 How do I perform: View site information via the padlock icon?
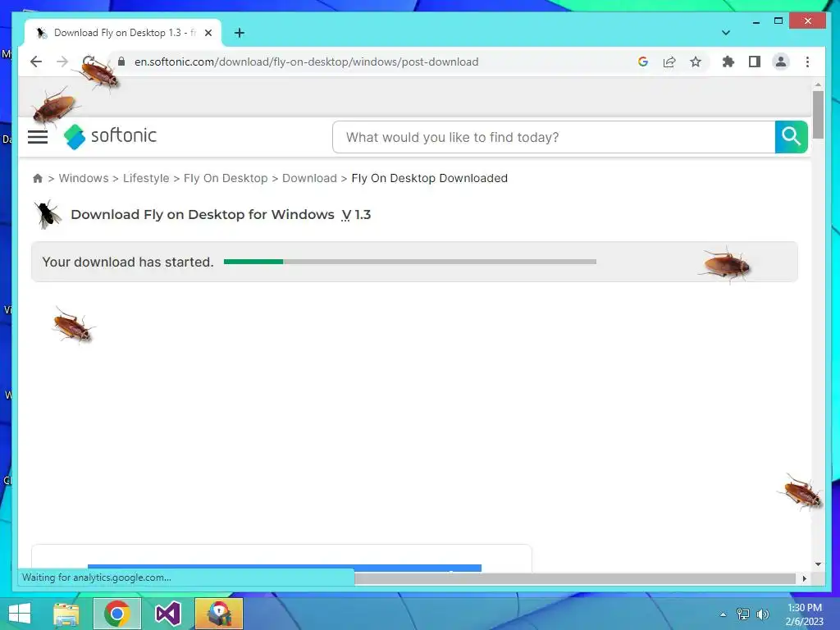[x=121, y=62]
